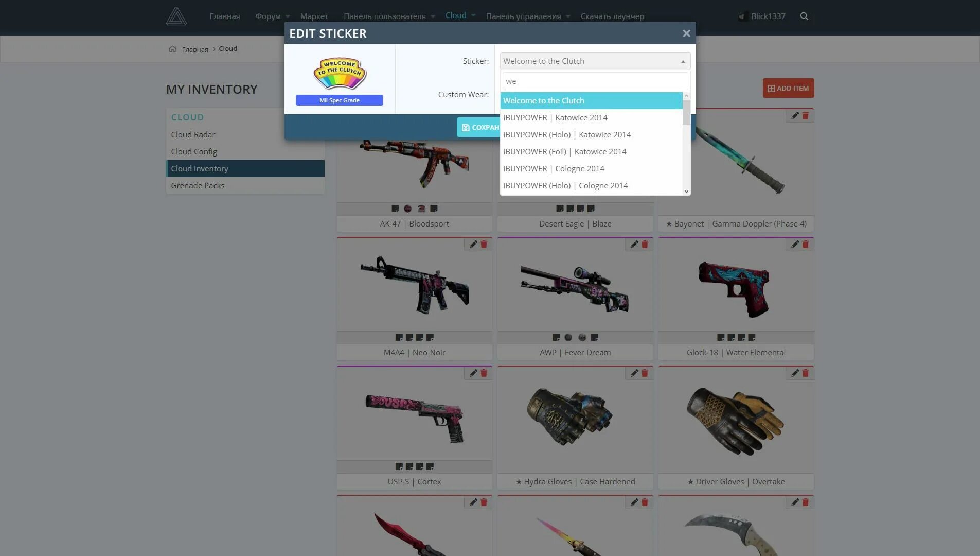
Task: Click the M4A4 Neo-Noir thumbnail
Action: [415, 285]
